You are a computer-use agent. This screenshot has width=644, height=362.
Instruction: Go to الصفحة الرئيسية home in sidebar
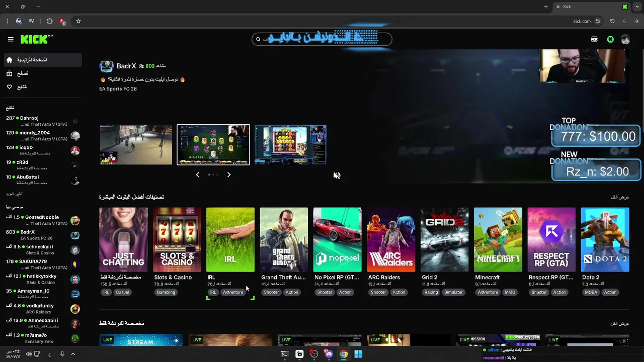(x=42, y=60)
